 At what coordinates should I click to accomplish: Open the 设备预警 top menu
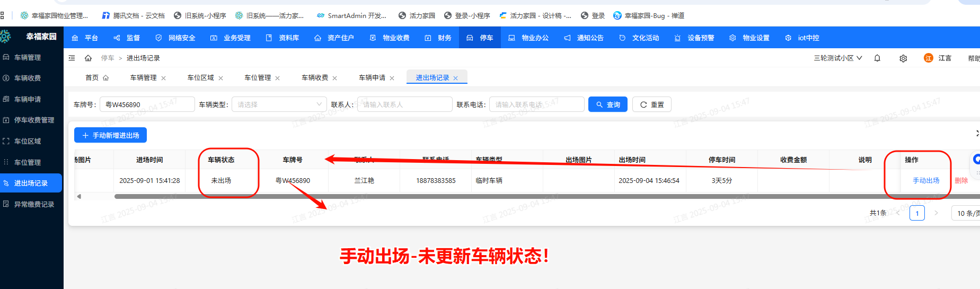click(x=694, y=38)
